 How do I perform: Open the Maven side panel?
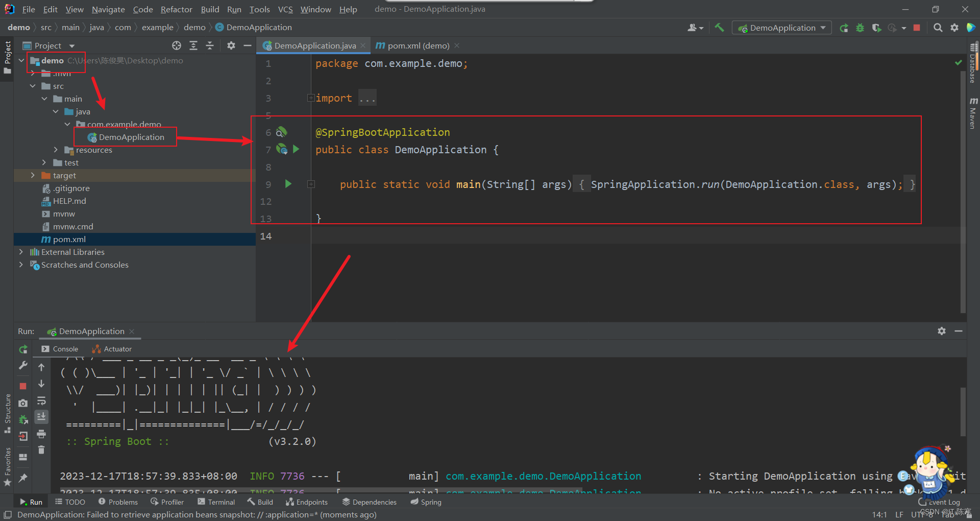point(973,113)
